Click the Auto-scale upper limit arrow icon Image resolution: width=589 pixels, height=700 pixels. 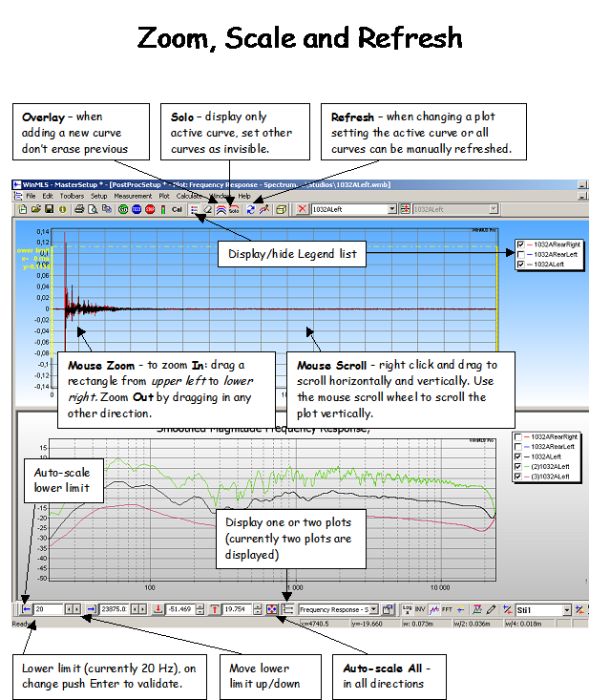point(92,609)
